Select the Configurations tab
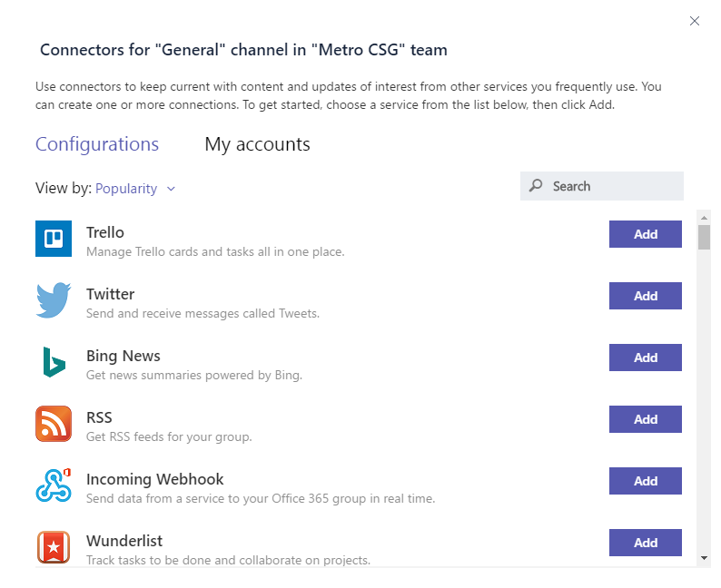The height and width of the screenshot is (588, 721). click(x=97, y=144)
